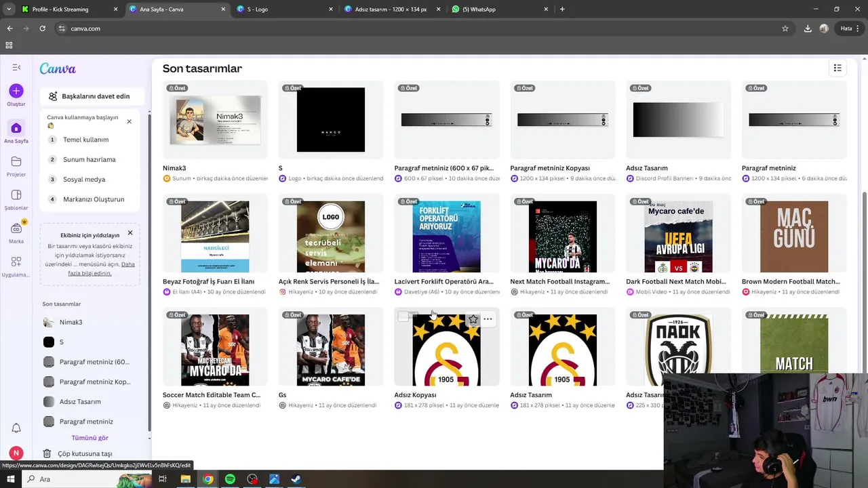
Task: Dismiss the Ekibiniz için yıldızlayın tip
Action: coord(130,233)
